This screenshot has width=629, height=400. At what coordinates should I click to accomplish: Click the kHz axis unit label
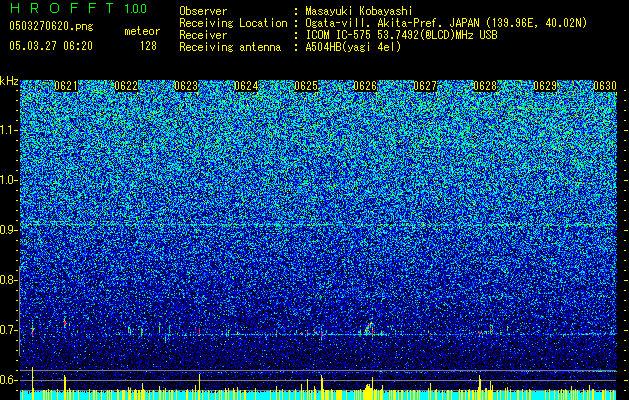[9, 81]
